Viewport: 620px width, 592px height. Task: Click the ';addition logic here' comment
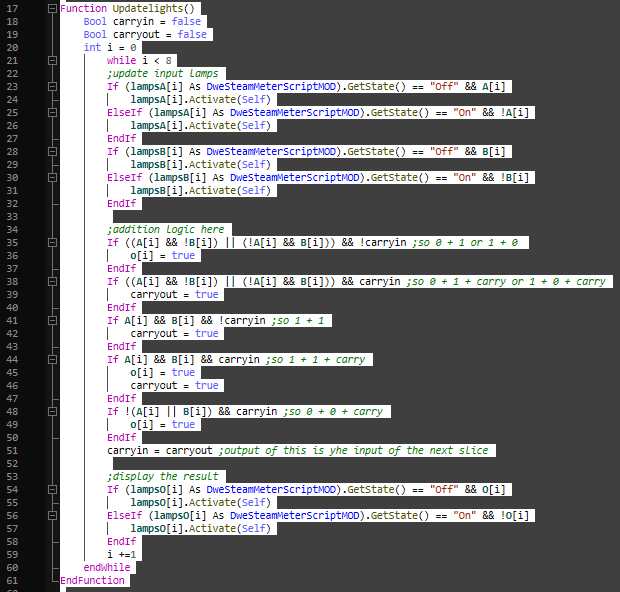click(x=166, y=229)
